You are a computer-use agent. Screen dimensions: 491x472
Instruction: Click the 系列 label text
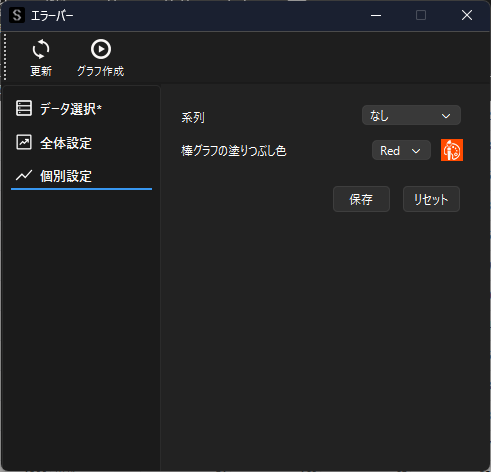(x=193, y=117)
